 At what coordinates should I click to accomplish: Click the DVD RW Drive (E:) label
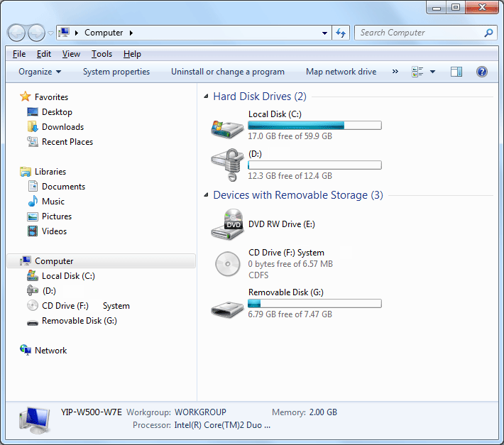[x=282, y=224]
